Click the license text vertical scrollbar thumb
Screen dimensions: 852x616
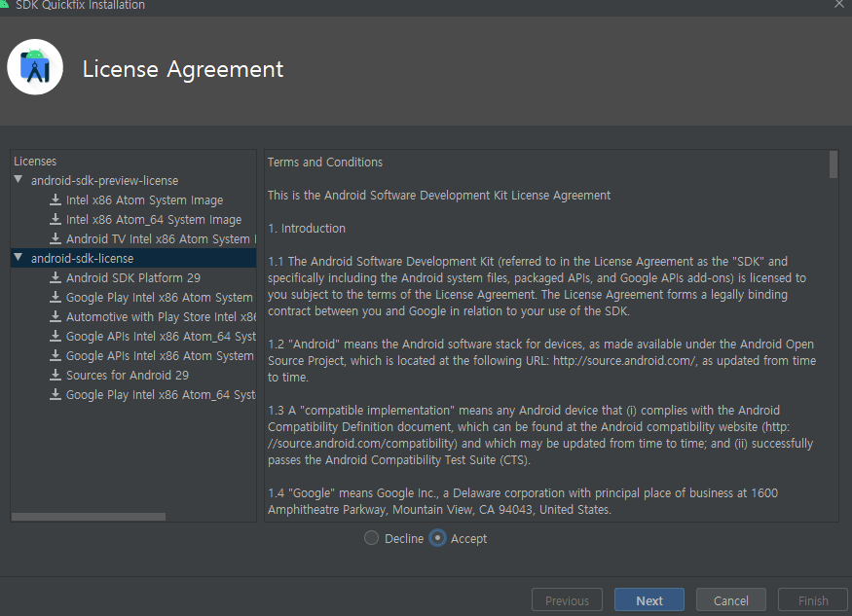click(x=833, y=164)
